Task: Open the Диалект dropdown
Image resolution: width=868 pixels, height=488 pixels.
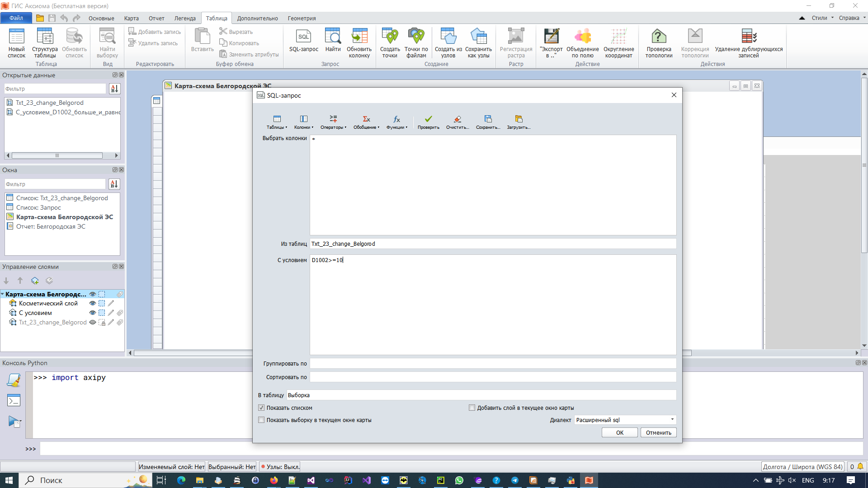Action: (x=625, y=420)
